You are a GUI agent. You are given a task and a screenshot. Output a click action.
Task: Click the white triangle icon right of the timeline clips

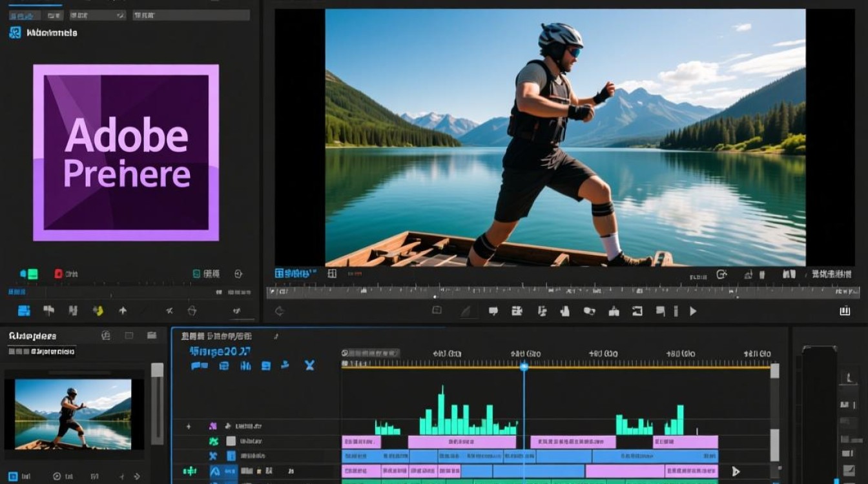coord(736,472)
